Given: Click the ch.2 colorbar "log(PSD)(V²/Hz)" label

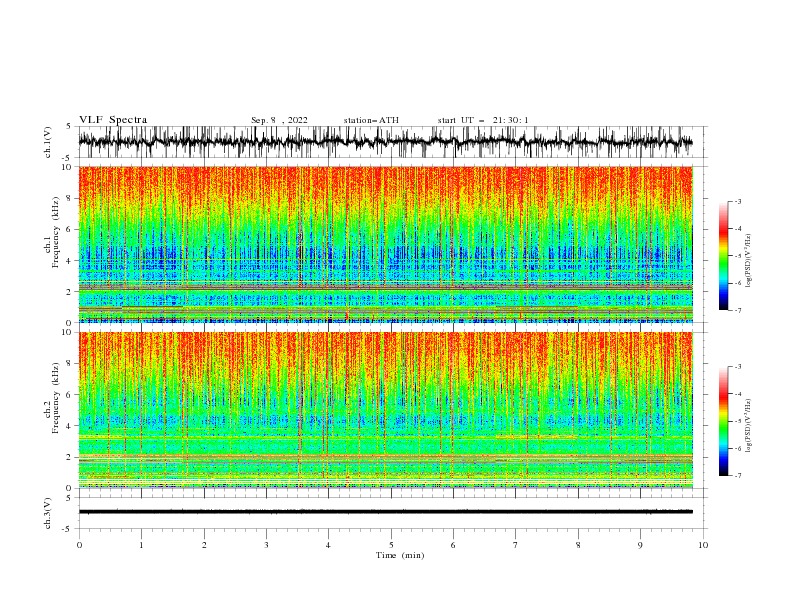Looking at the screenshot, I should [x=749, y=426].
